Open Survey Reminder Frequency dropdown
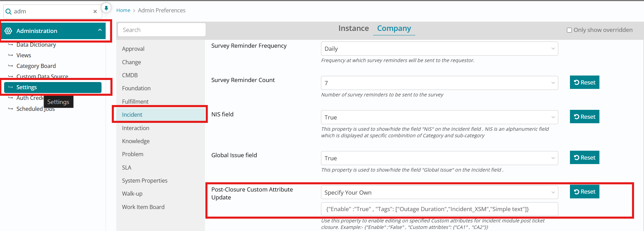 pyautogui.click(x=439, y=49)
